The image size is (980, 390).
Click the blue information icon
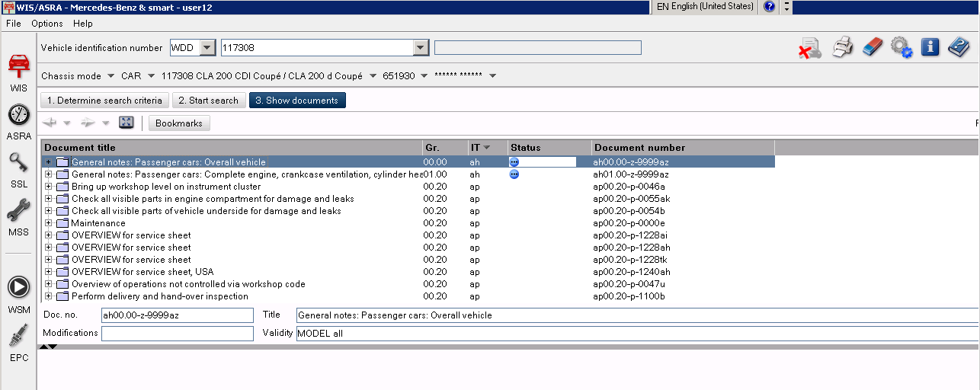coord(930,47)
